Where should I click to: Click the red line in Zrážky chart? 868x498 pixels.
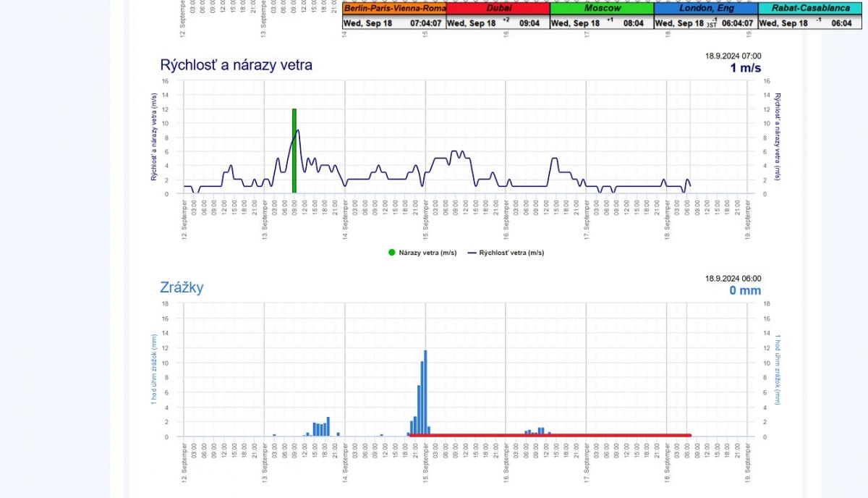coord(550,435)
